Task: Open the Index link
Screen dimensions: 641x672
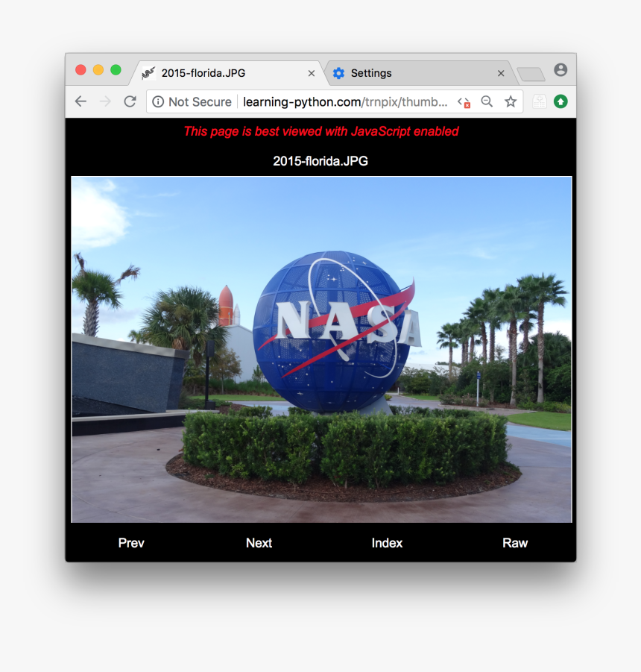Action: [387, 543]
